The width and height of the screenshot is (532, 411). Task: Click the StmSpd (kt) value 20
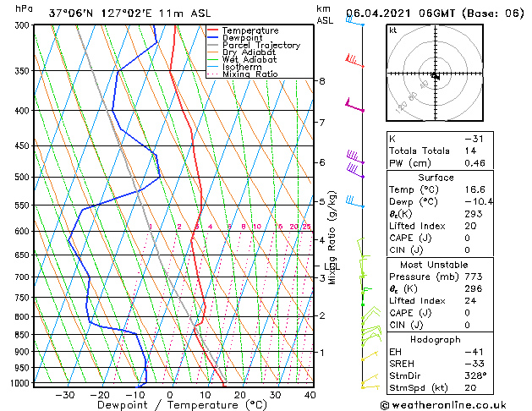[470, 387]
